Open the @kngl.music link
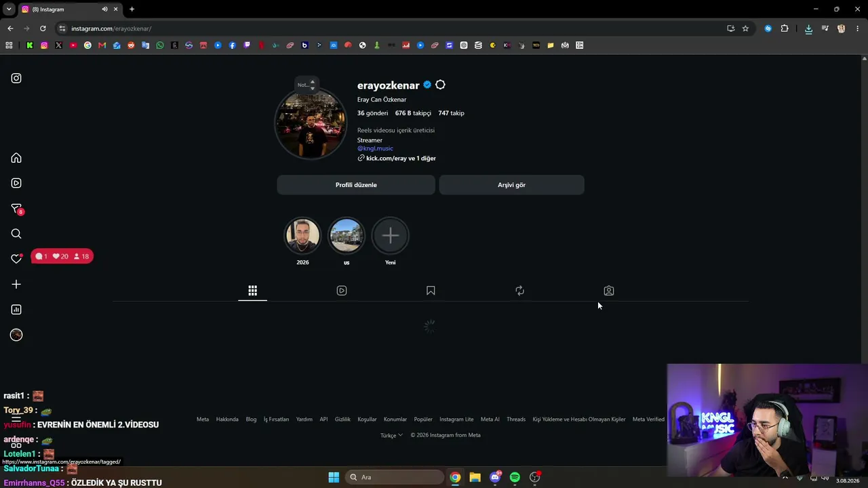The width and height of the screenshot is (868, 488). [x=375, y=148]
